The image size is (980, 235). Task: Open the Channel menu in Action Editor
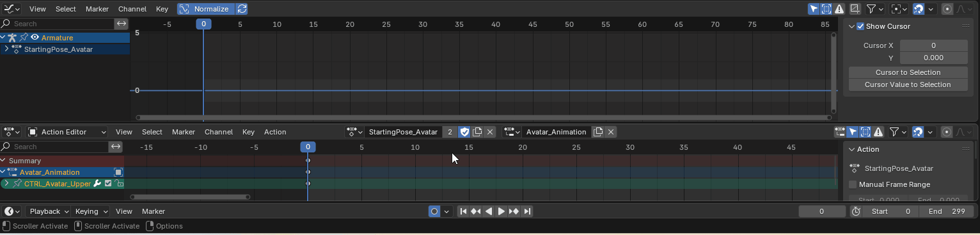(x=219, y=132)
